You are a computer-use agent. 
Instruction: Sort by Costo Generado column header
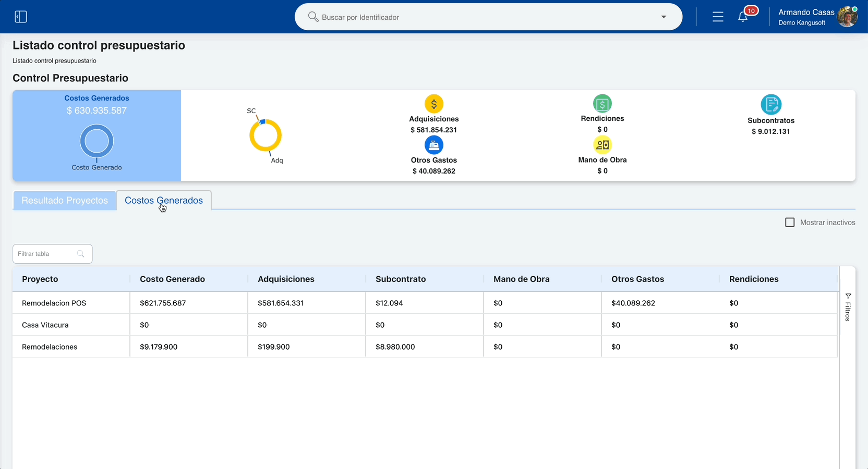pos(172,279)
